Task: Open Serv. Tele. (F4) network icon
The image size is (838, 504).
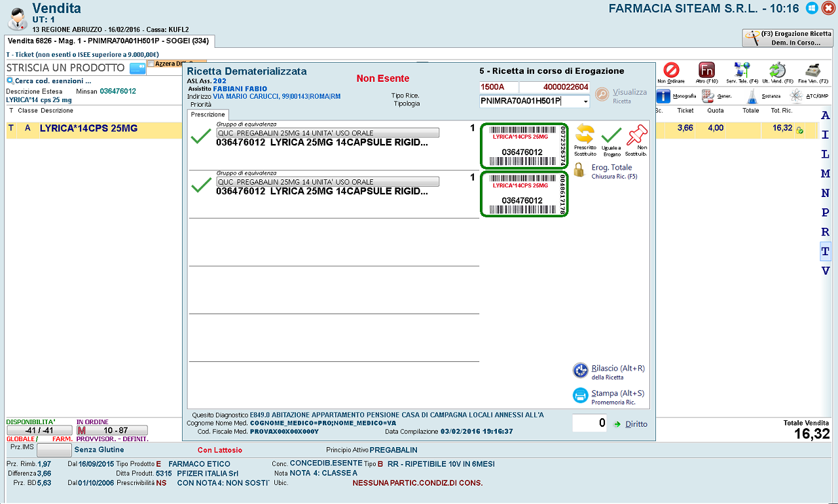Action: coord(742,70)
